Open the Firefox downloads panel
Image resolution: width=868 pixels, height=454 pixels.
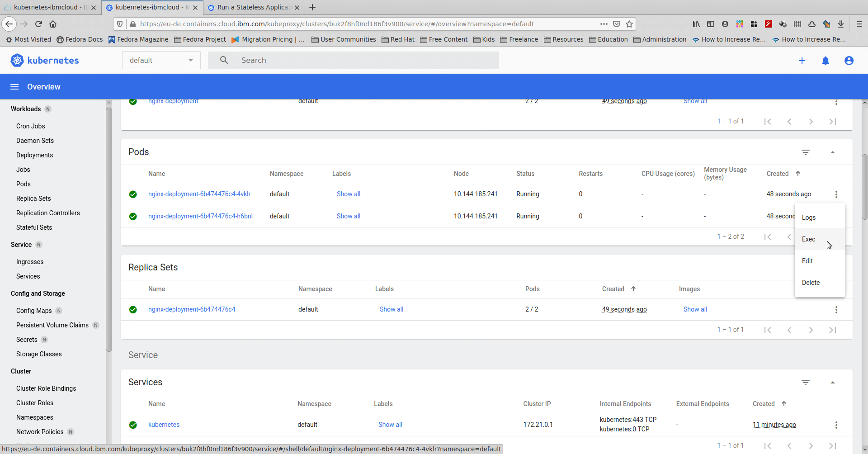(x=841, y=24)
